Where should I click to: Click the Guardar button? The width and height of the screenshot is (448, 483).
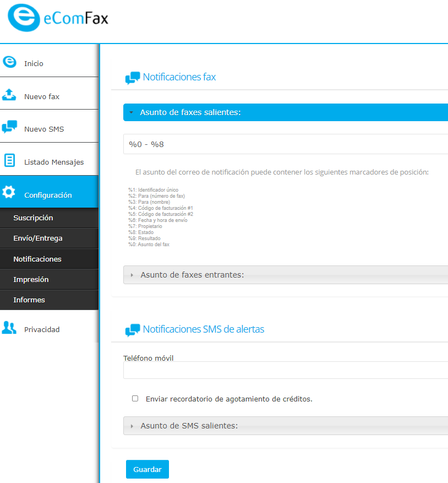(147, 469)
